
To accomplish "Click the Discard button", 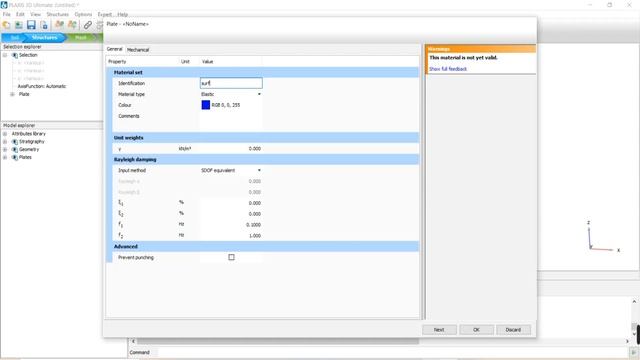I will tap(513, 330).
